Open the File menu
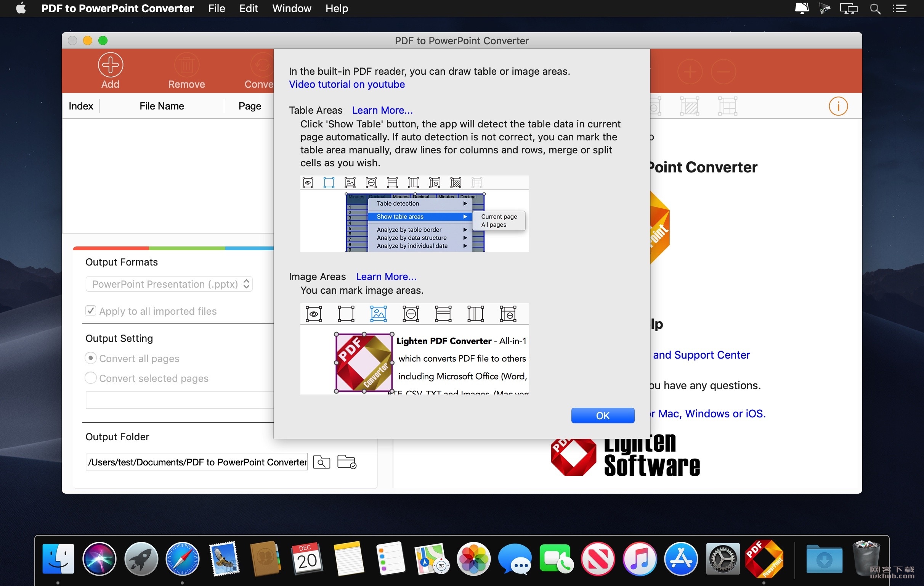The image size is (924, 586). 217,8
